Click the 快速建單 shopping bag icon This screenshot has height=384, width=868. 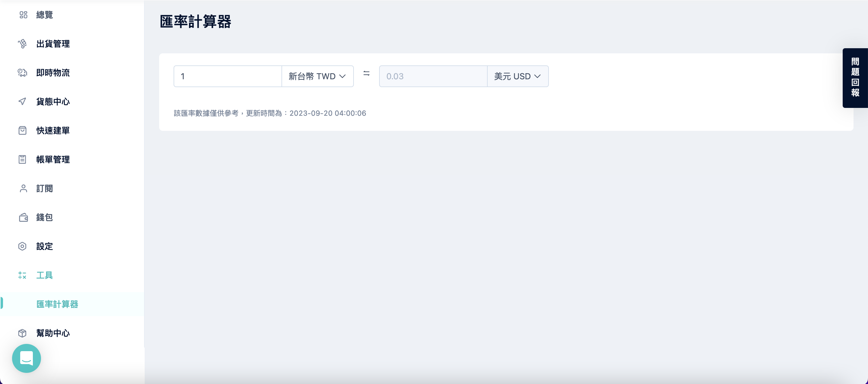22,130
